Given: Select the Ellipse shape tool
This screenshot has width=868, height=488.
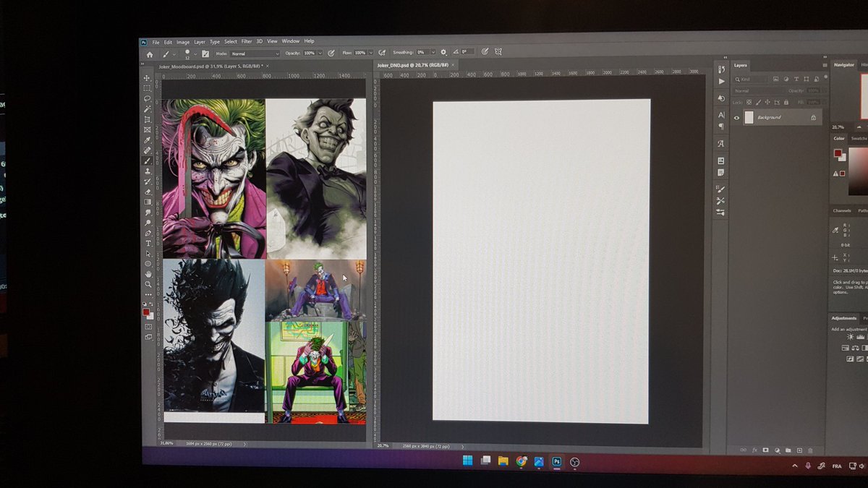Looking at the screenshot, I should (x=148, y=265).
